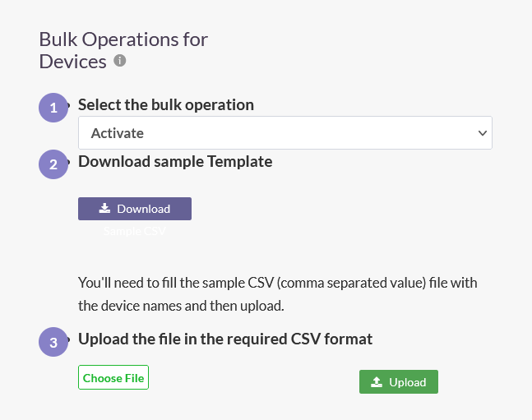Select the Activate text in the combo box
This screenshot has width=532, height=420.
118,133
